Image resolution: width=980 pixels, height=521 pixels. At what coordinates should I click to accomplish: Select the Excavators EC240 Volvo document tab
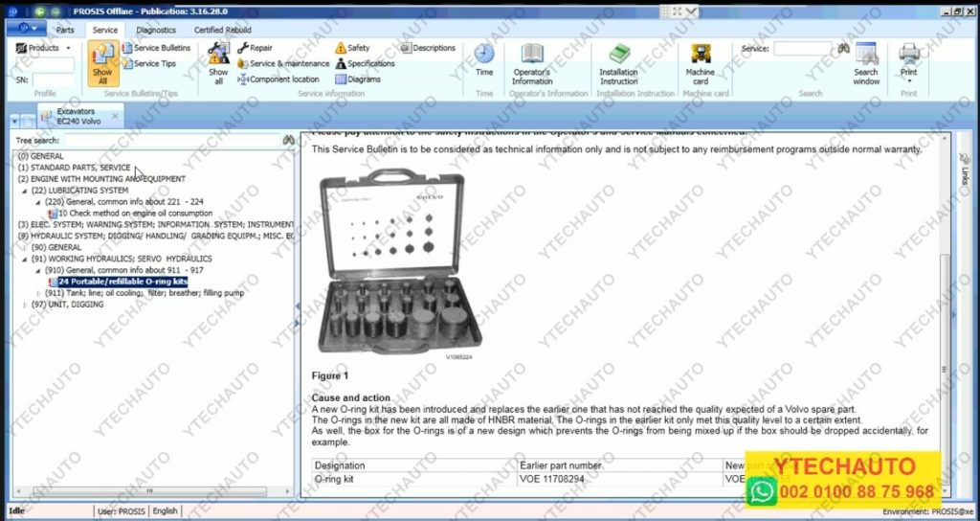coord(78,116)
